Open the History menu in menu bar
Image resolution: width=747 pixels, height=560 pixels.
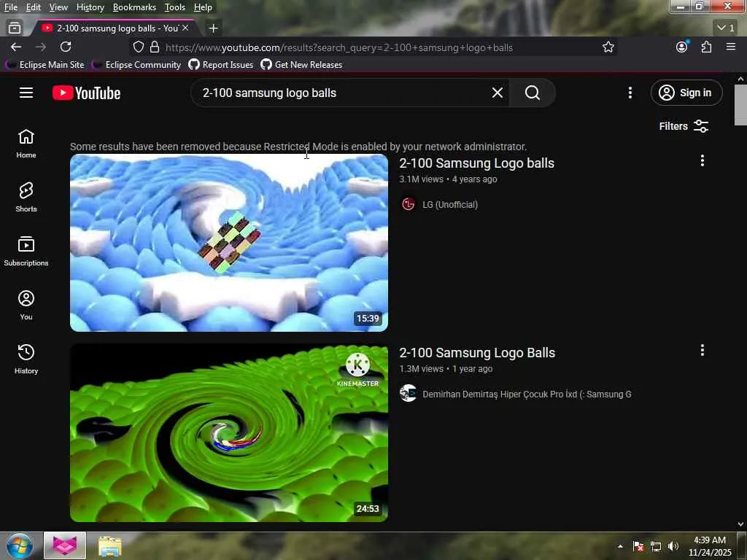click(x=90, y=7)
